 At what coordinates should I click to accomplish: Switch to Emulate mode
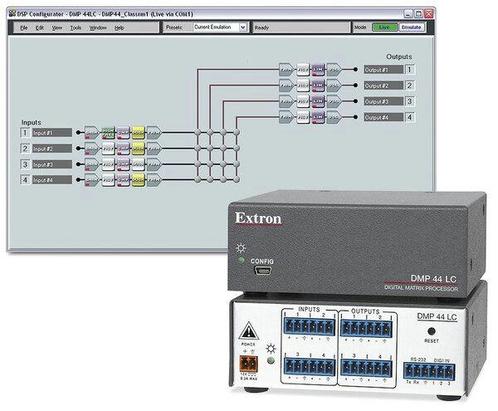412,27
